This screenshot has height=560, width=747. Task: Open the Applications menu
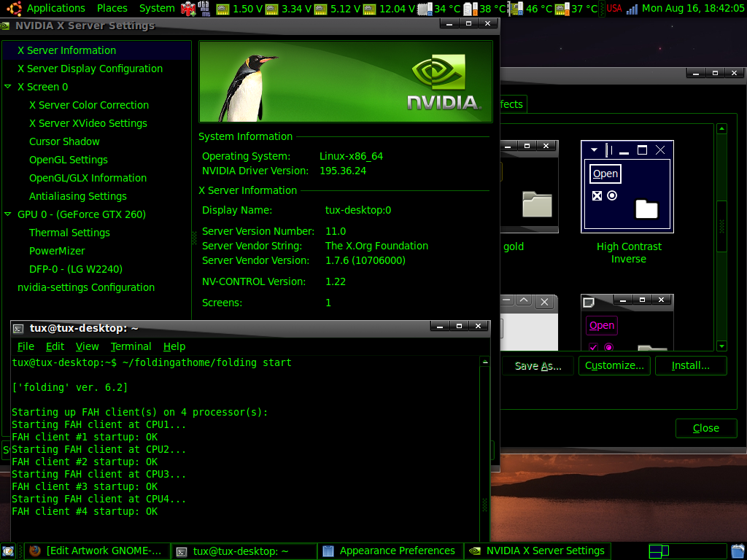55,8
